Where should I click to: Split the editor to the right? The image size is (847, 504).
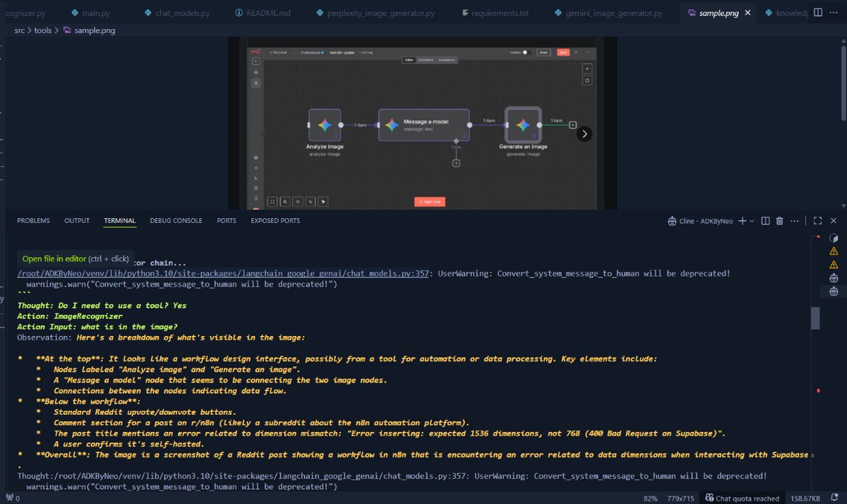tap(817, 13)
